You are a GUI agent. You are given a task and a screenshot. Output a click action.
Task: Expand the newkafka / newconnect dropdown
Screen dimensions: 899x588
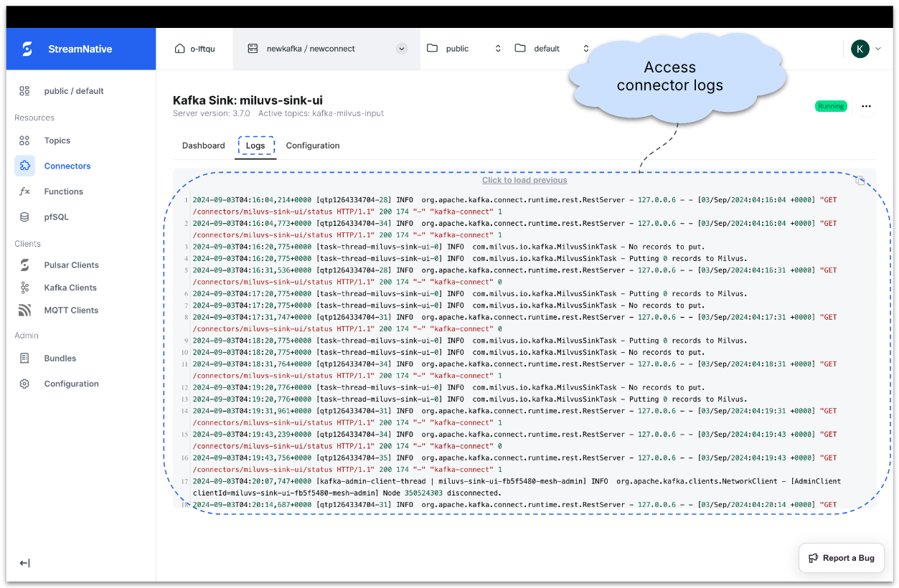[402, 49]
